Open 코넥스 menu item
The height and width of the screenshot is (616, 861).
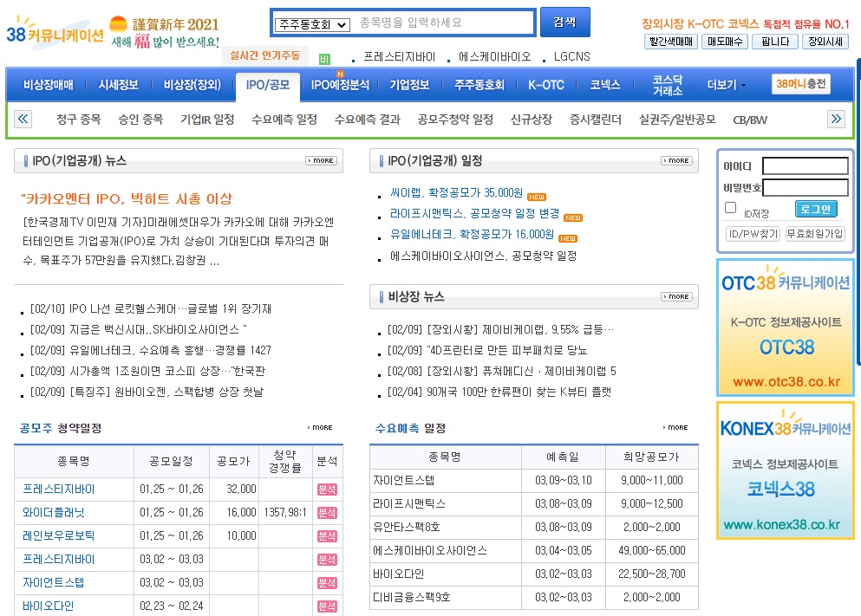pos(605,85)
